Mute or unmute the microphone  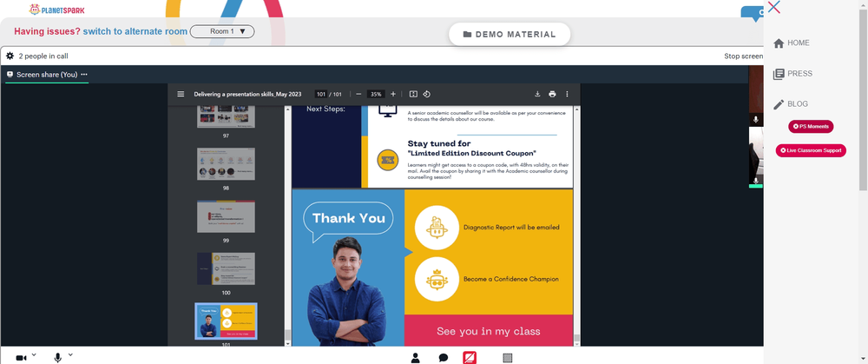[57, 358]
